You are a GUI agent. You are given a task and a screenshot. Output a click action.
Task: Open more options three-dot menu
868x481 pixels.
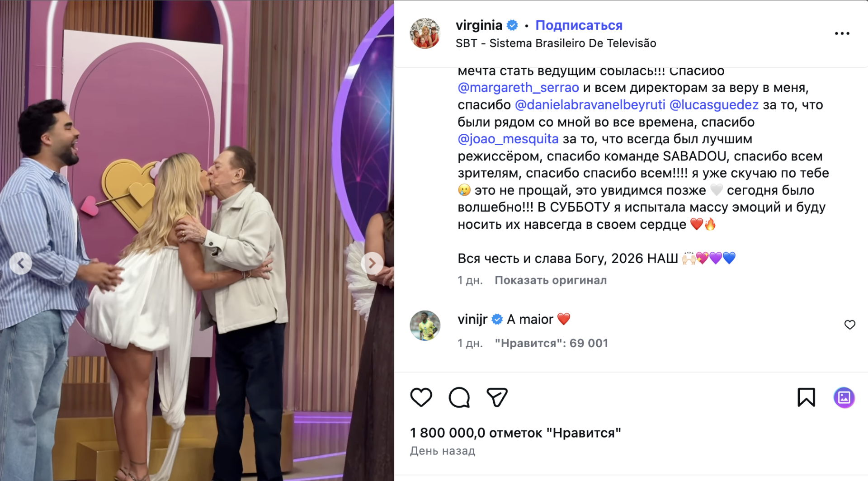[842, 33]
